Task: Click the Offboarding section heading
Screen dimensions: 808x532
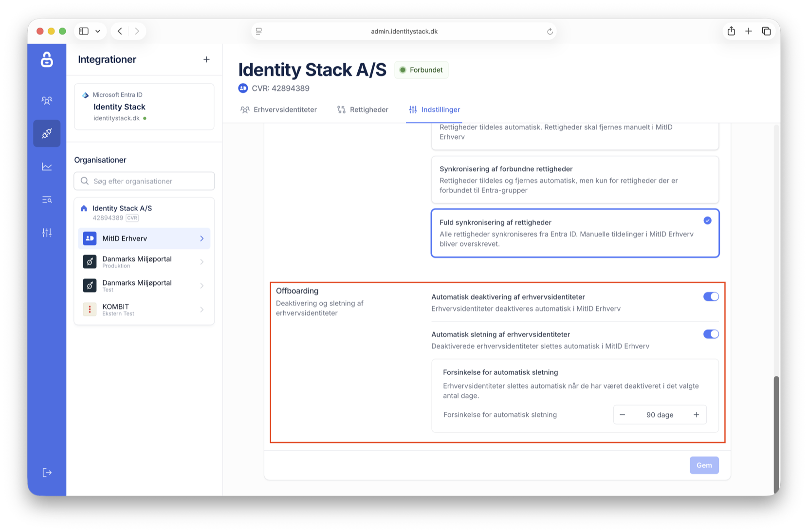Action: (297, 291)
